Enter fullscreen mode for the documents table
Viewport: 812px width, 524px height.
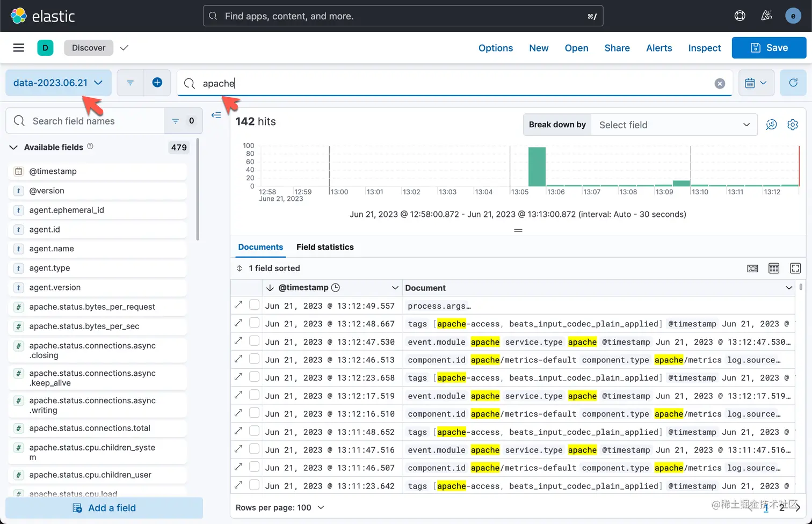795,268
